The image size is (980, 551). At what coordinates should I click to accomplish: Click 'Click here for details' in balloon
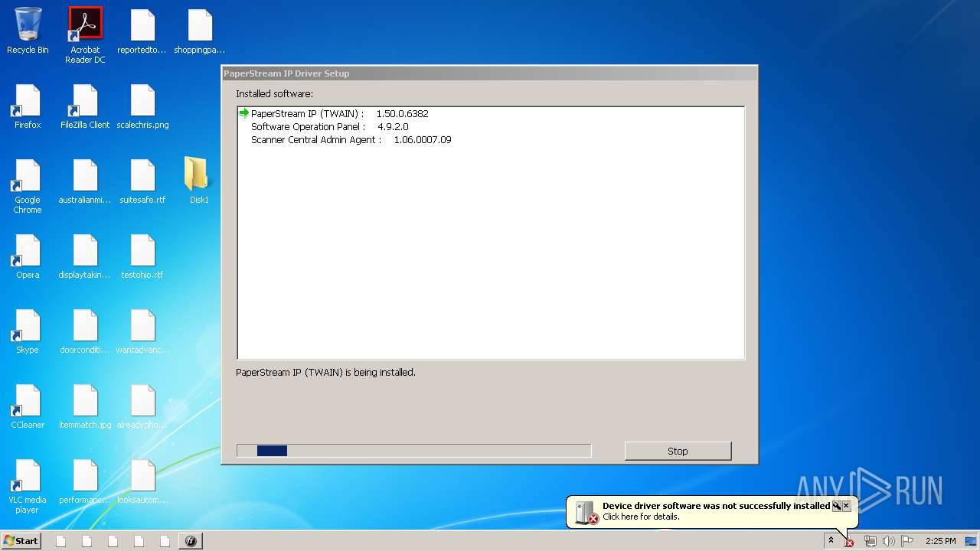click(x=641, y=517)
